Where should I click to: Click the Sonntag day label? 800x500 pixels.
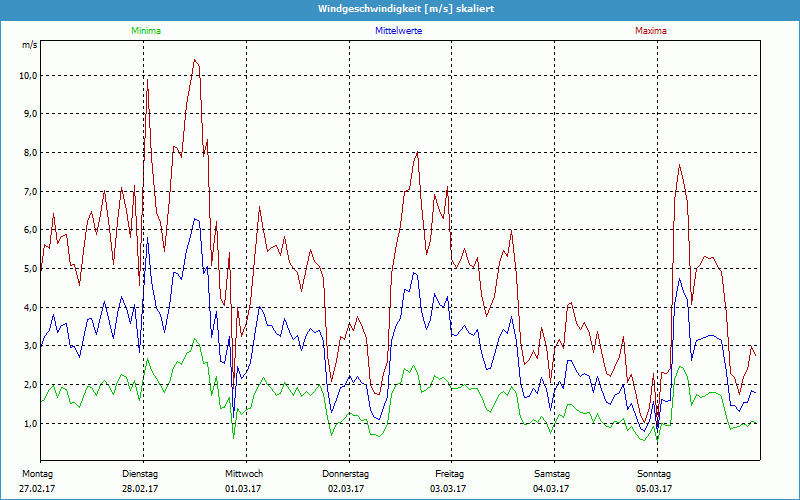(x=654, y=474)
